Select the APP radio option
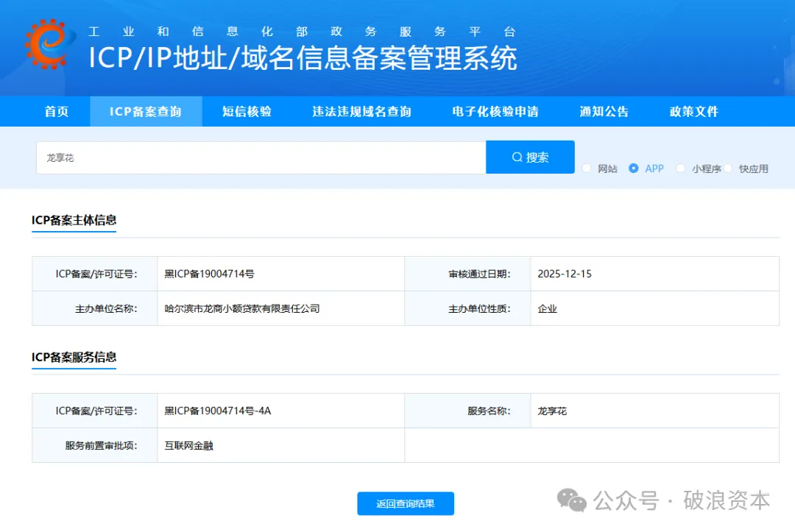 [x=633, y=169]
